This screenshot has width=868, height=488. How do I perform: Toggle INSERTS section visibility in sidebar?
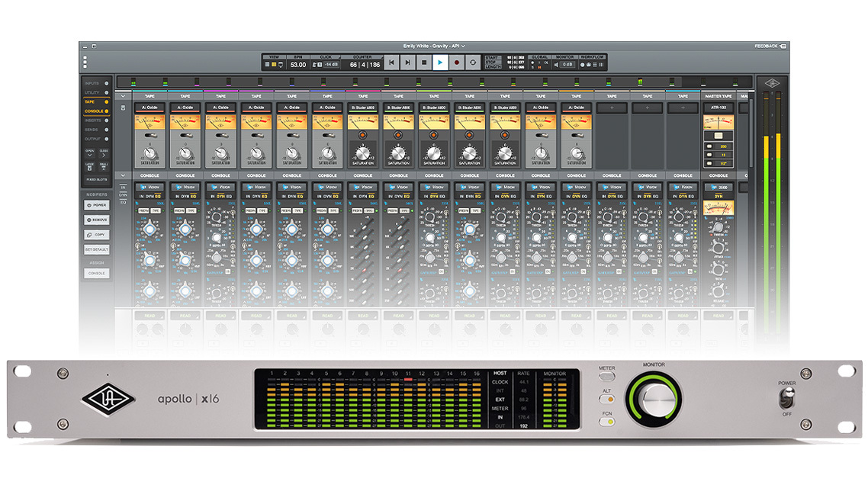click(107, 120)
